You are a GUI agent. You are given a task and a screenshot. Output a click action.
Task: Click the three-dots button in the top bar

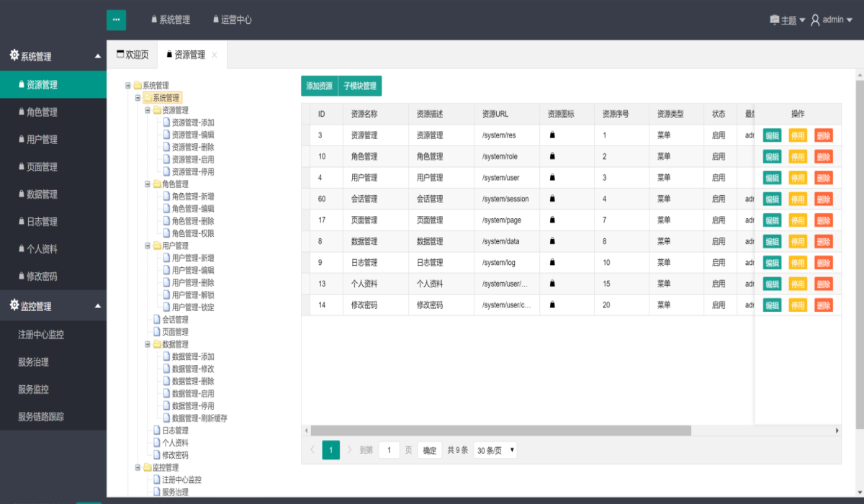point(116,20)
